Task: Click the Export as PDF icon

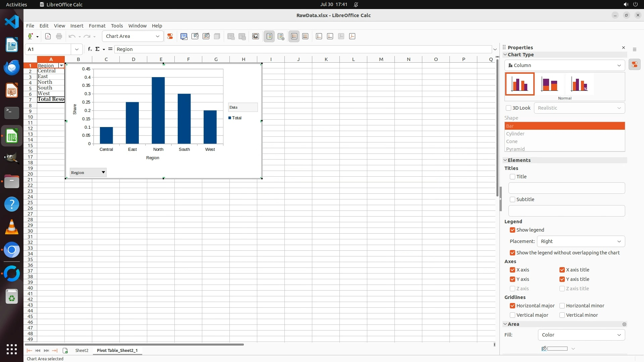Action: 48,36
